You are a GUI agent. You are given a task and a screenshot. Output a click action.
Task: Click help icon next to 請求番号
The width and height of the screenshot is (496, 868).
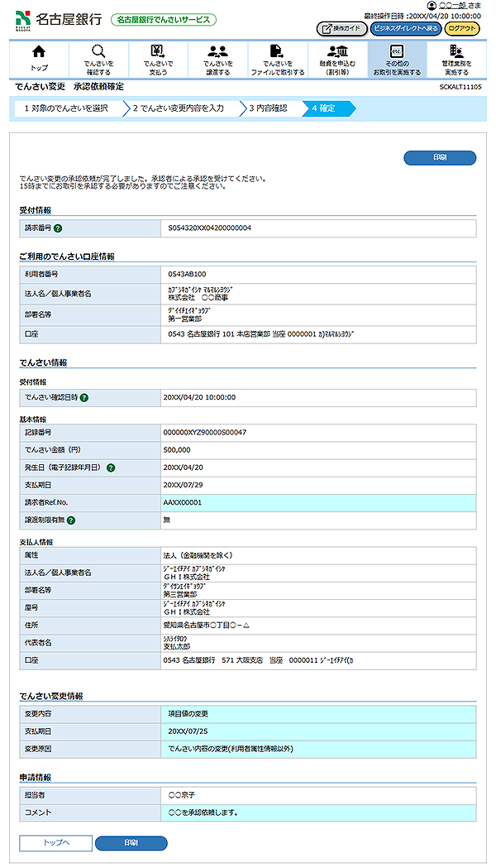pyautogui.click(x=59, y=228)
